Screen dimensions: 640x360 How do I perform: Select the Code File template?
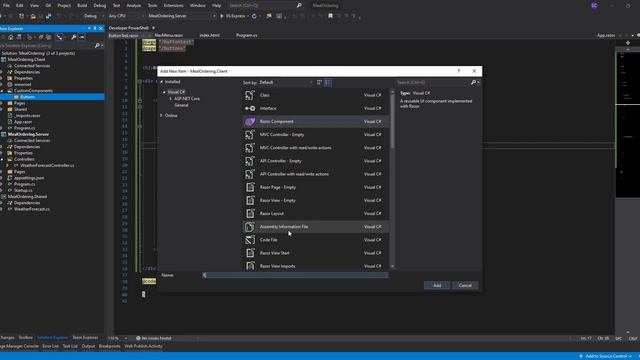(316, 240)
